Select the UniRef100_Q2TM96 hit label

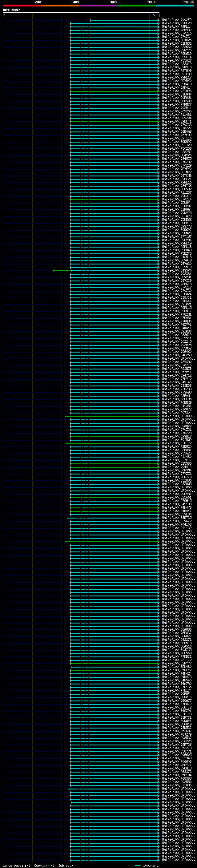[x=176, y=91]
